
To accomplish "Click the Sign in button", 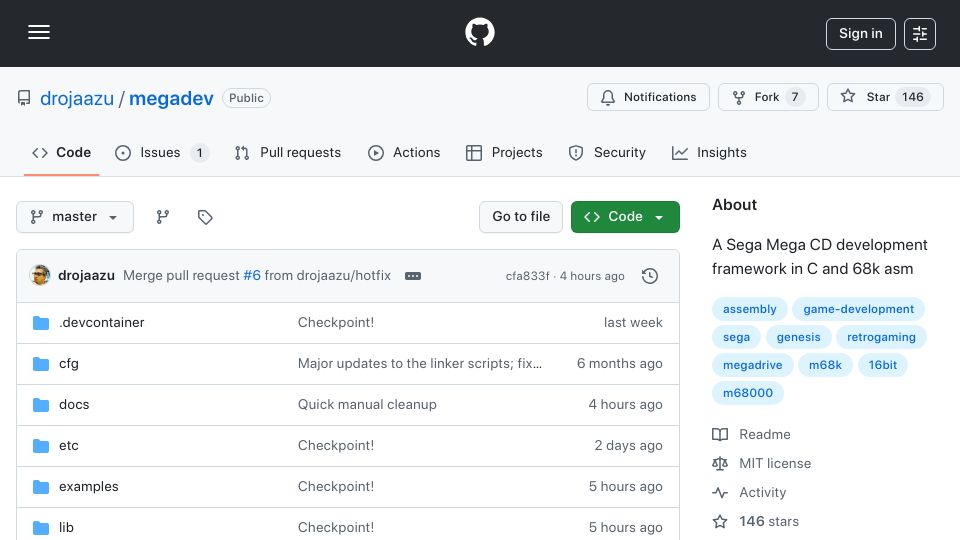I will 860,34.
